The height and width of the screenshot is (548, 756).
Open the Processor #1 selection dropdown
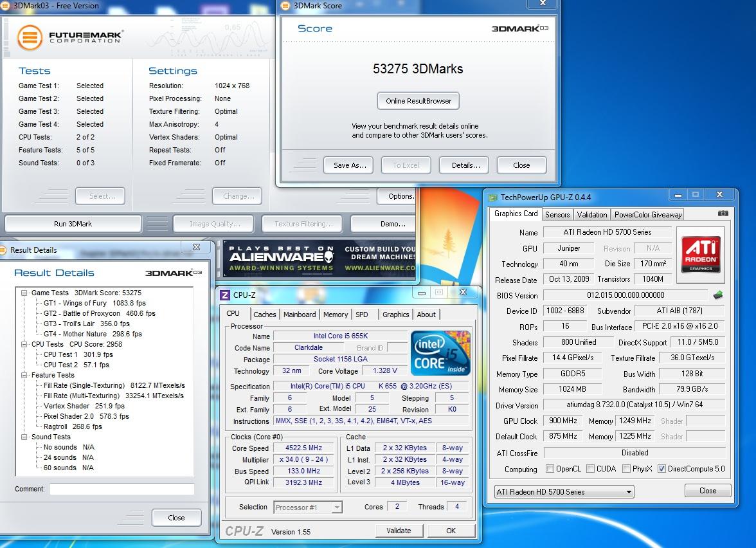click(x=308, y=507)
